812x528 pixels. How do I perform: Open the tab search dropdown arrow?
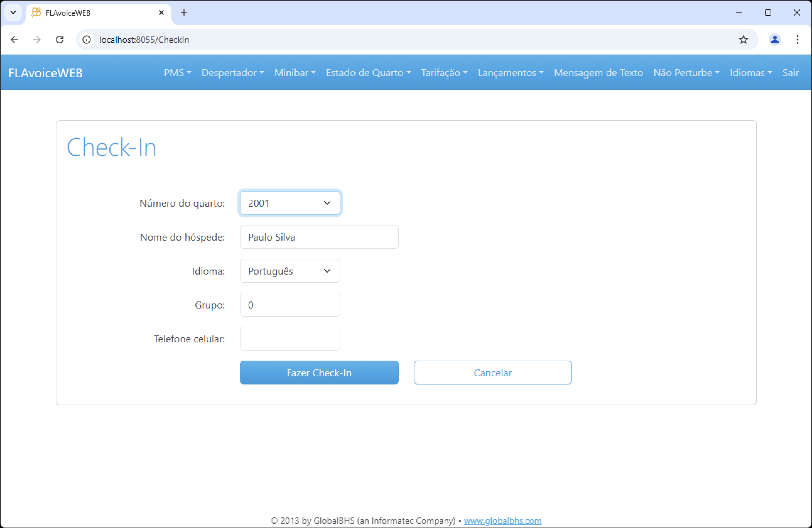click(13, 13)
